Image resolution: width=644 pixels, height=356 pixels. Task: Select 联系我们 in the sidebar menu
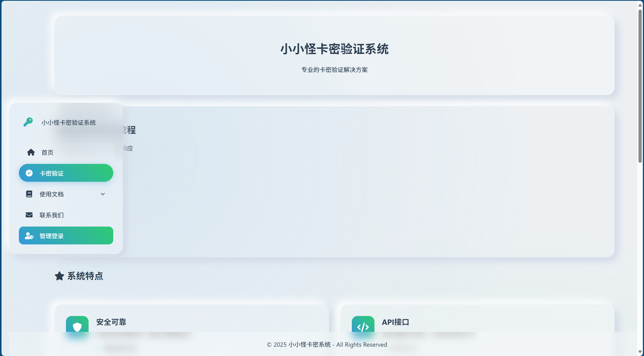tap(52, 215)
